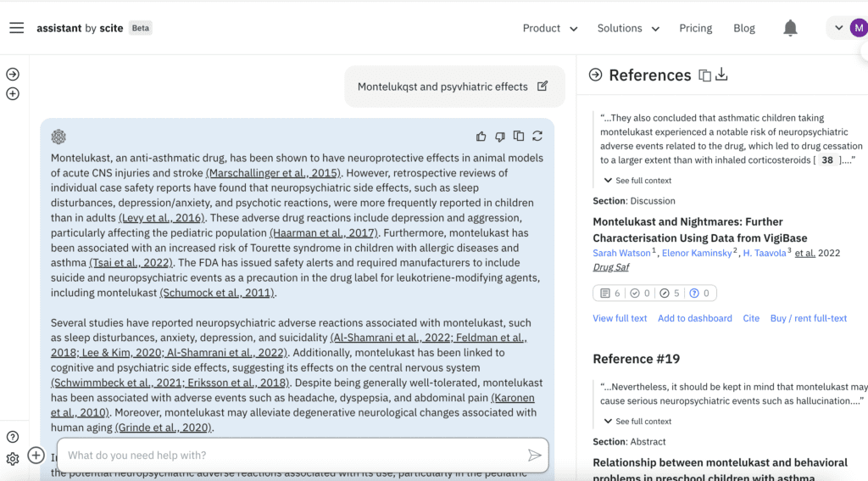Go to the Pricing page

(696, 28)
